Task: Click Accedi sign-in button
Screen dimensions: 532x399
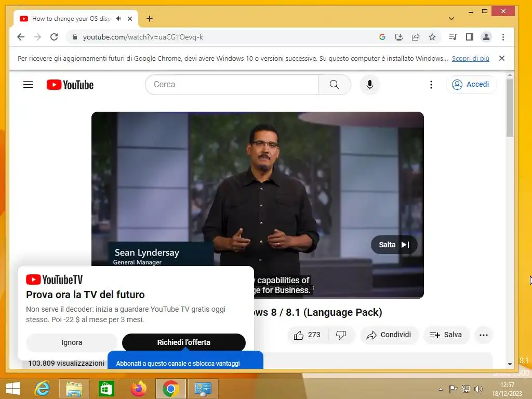Action: click(471, 85)
